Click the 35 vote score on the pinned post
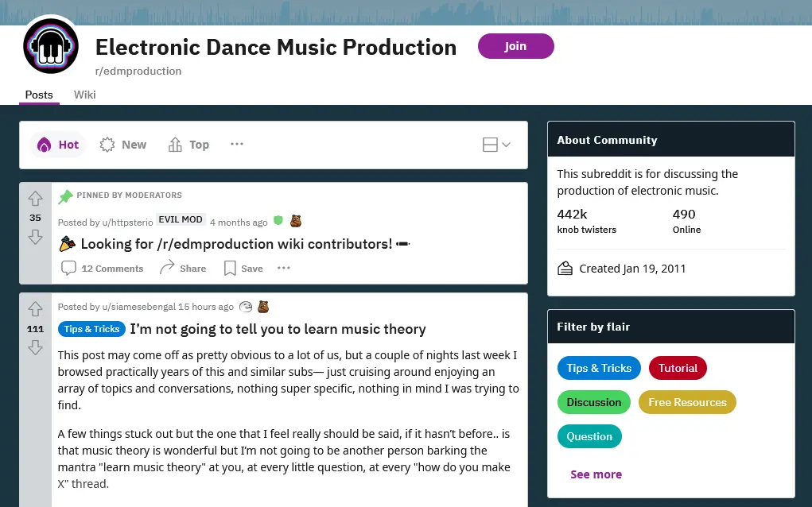Image resolution: width=812 pixels, height=507 pixels. (x=35, y=218)
